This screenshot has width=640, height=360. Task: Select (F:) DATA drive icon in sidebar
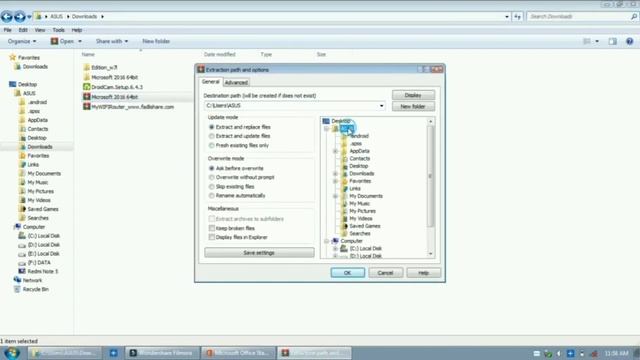(22, 262)
